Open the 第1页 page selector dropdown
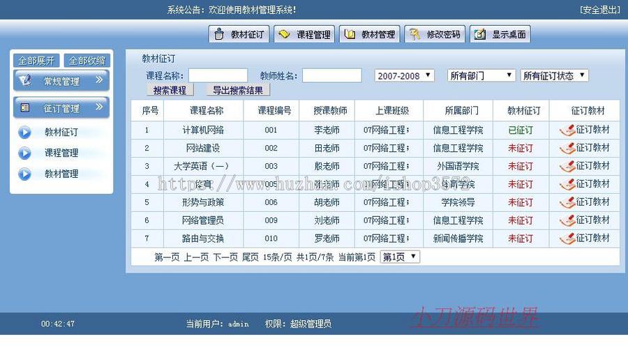The height and width of the screenshot is (364, 628). [x=400, y=257]
